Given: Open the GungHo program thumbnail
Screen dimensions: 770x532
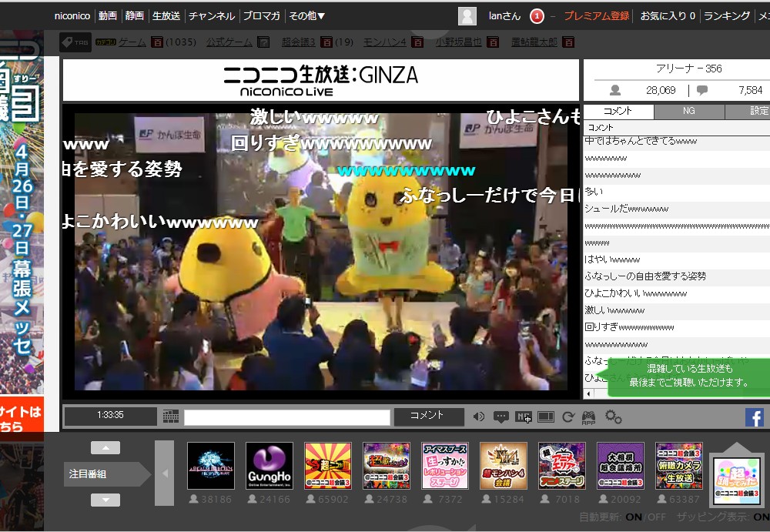Looking at the screenshot, I should coord(269,466).
